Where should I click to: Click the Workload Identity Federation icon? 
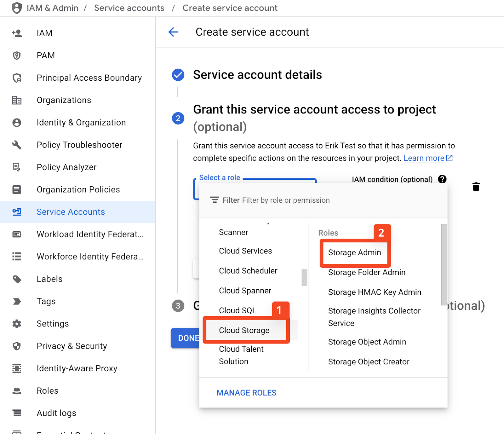[17, 234]
